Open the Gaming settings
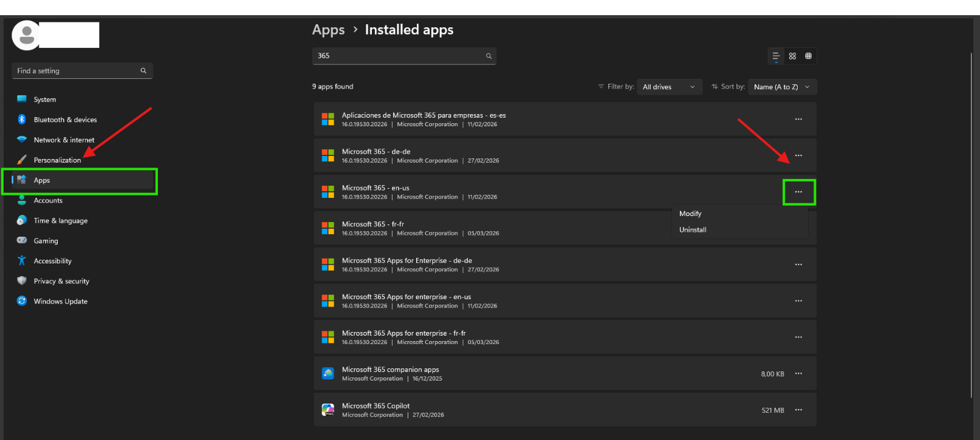This screenshot has width=980, height=440. [81, 241]
